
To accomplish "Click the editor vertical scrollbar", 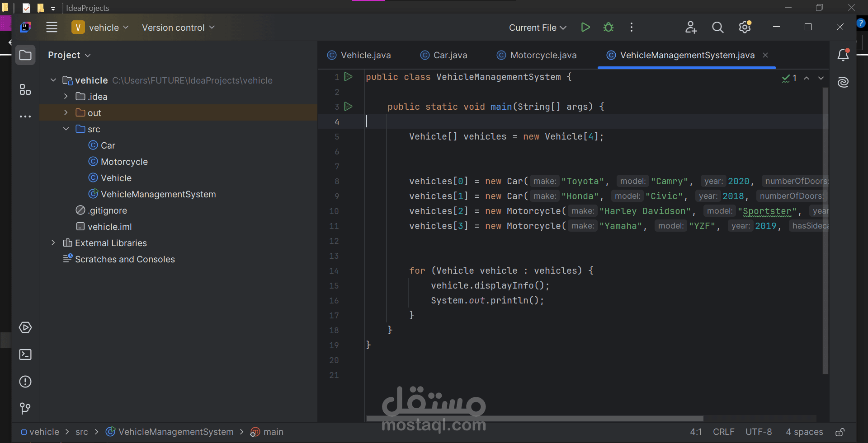I will click(825, 230).
